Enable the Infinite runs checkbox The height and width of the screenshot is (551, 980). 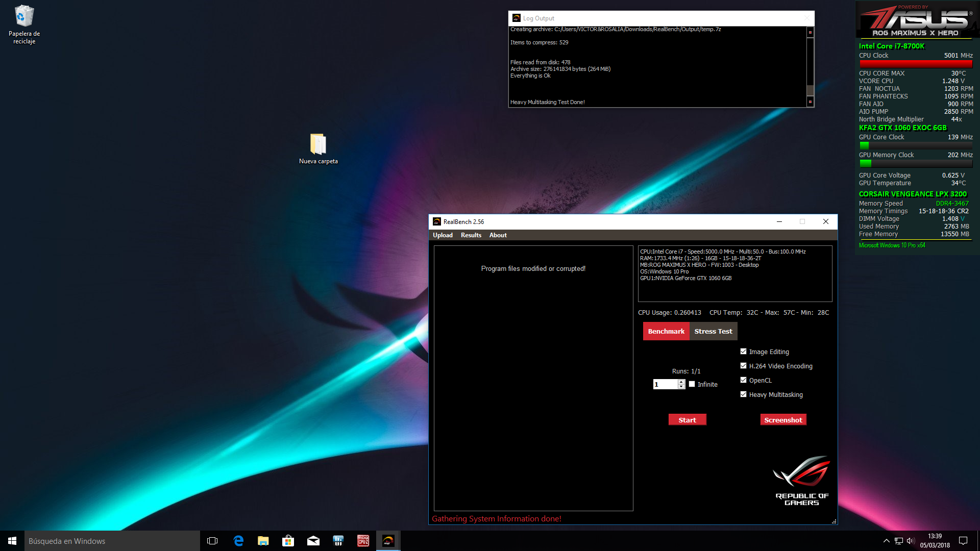coord(692,384)
